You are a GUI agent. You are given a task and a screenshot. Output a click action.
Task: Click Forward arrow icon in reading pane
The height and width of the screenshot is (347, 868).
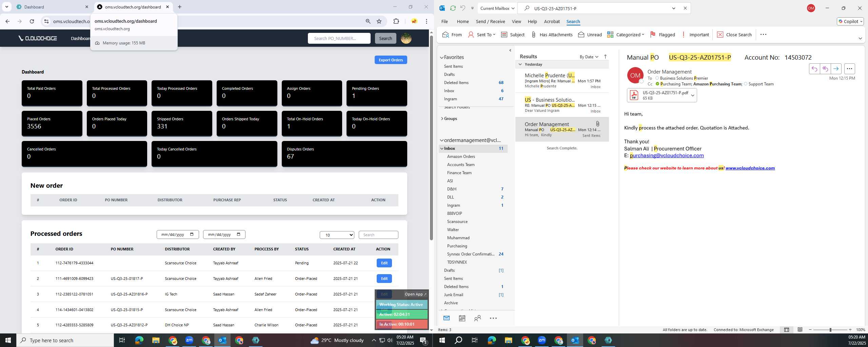point(836,69)
